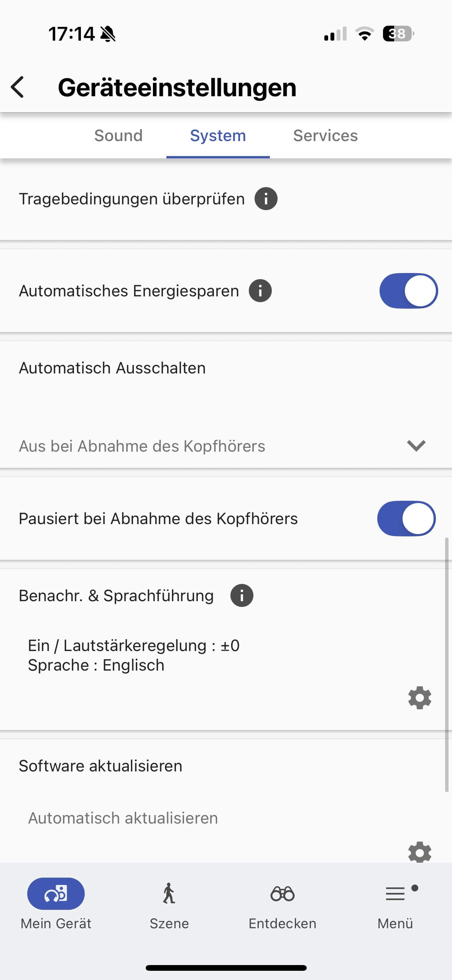The image size is (452, 980).
Task: Show info about Automatisches Energiesparen
Action: coord(260,291)
